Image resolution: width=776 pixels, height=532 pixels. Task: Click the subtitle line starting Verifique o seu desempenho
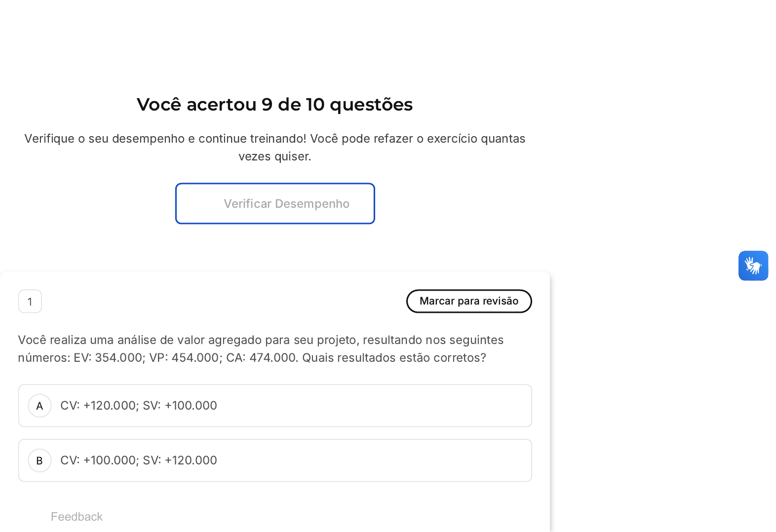click(x=274, y=139)
